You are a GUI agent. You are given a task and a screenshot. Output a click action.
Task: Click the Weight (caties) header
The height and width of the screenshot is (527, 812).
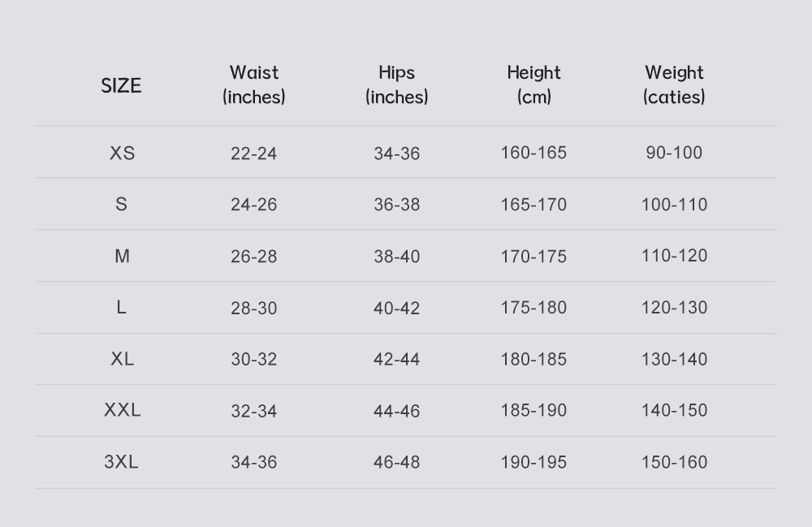(x=674, y=84)
